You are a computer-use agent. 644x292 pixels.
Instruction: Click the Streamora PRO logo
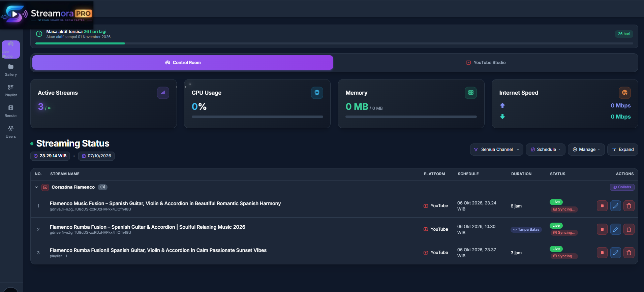click(47, 14)
